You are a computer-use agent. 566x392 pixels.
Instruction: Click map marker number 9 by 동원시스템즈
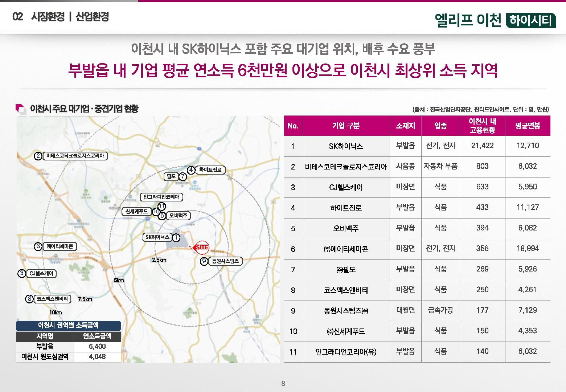[204, 261]
